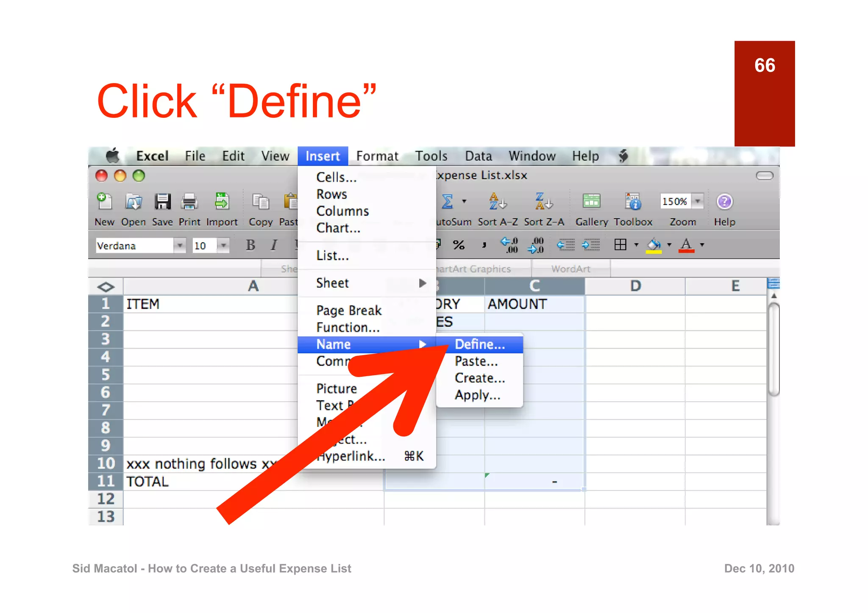This screenshot has height=613, width=868.
Task: Click the borders grid icon
Action: coord(620,244)
